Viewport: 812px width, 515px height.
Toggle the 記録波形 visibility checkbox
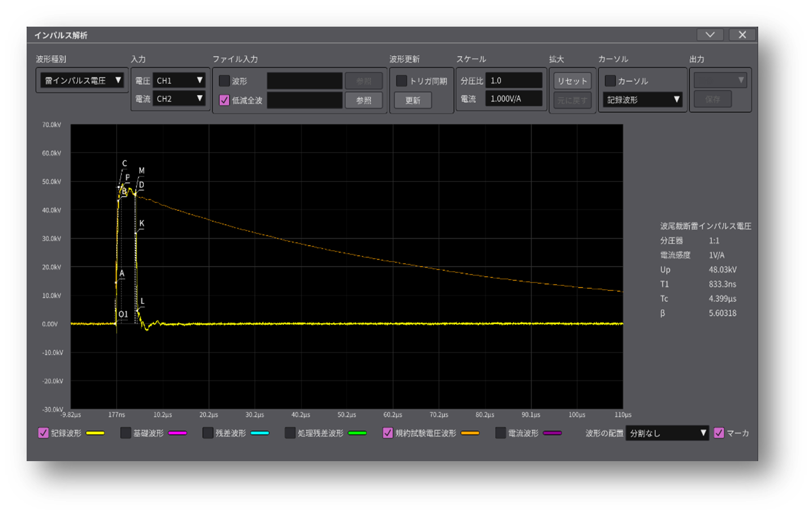click(x=43, y=433)
